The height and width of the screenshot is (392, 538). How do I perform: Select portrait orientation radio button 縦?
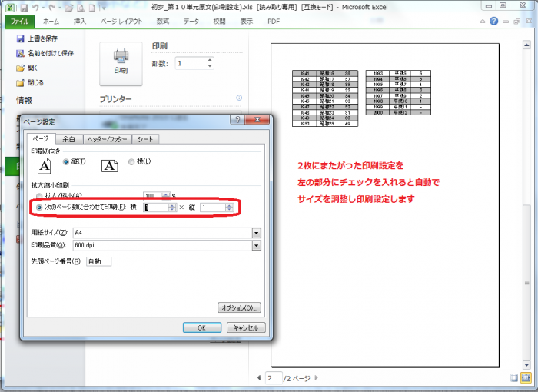(66, 161)
